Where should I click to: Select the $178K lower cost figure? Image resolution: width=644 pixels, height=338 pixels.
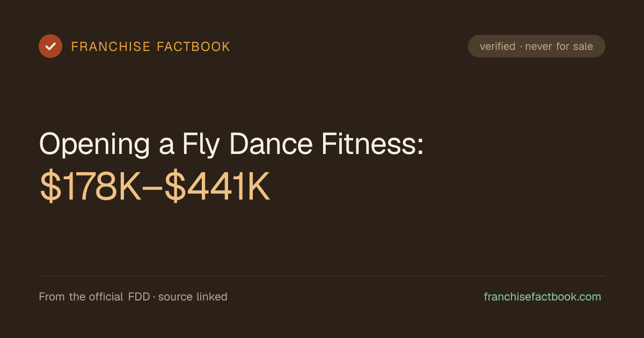(x=90, y=186)
